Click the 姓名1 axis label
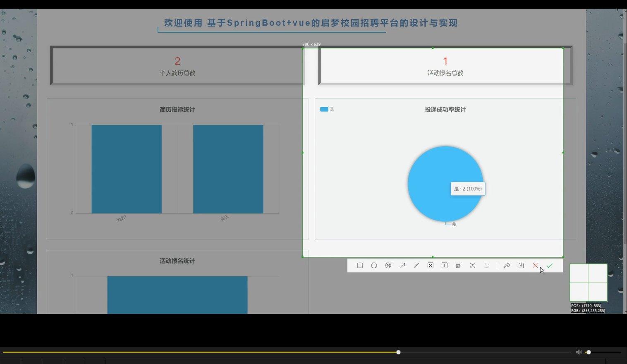Viewport: 627px width, 364px height. point(122,218)
